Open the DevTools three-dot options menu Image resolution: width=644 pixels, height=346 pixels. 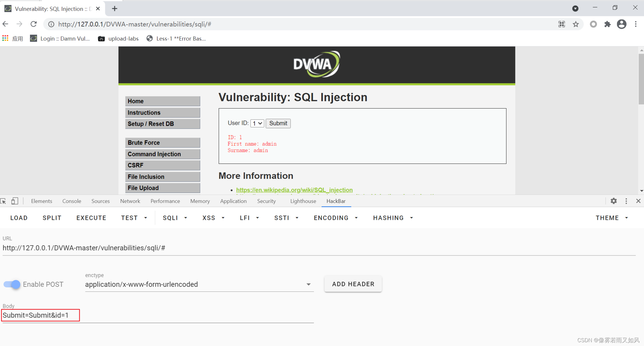pos(626,201)
